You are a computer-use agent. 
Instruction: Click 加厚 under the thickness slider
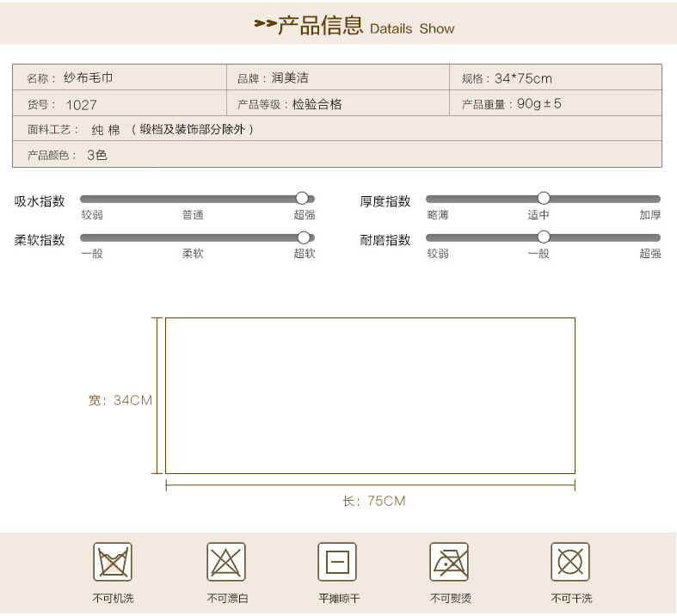650,214
